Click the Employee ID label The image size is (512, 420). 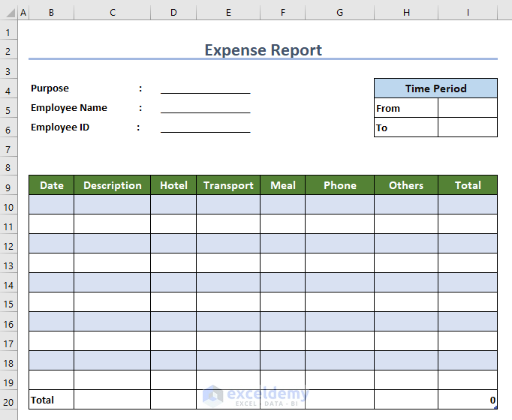(60, 127)
